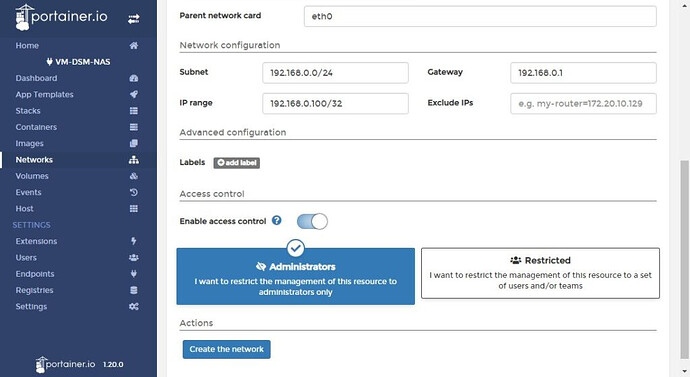Click the Dashboard gauge icon
690x377 pixels.
coord(134,78)
